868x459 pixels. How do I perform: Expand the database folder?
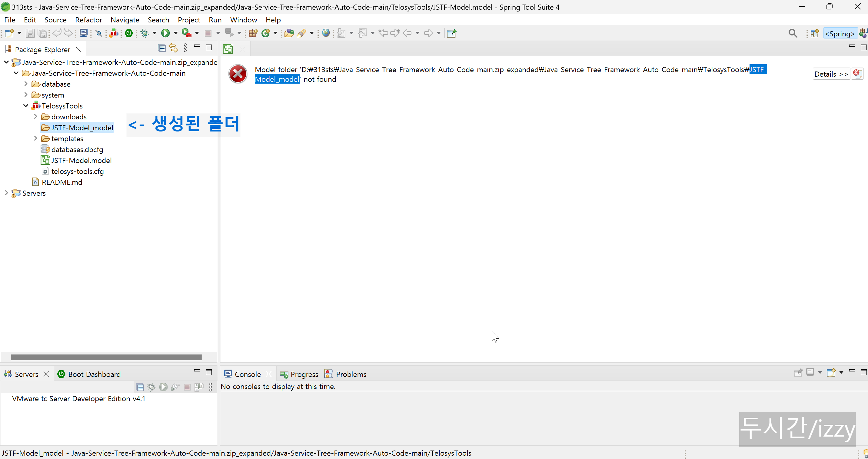pos(26,84)
